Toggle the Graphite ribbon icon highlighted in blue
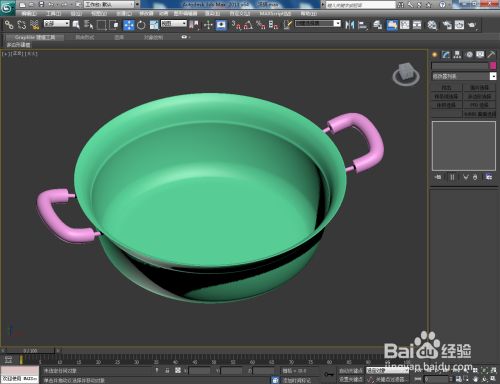 392,25
